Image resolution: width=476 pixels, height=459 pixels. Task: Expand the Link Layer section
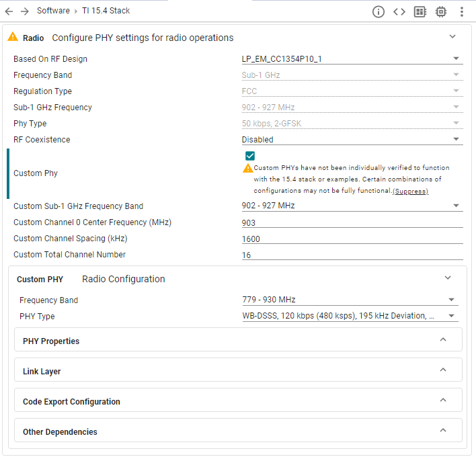(238, 371)
